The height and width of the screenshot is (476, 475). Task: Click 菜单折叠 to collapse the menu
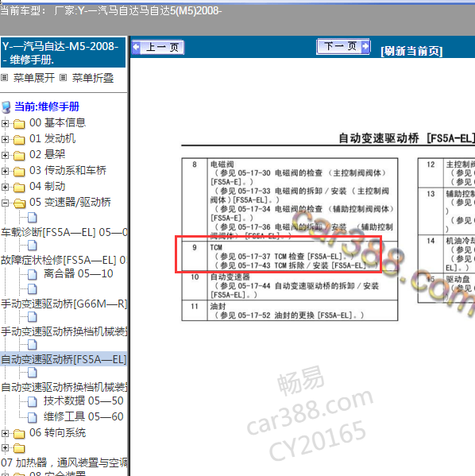click(x=93, y=78)
